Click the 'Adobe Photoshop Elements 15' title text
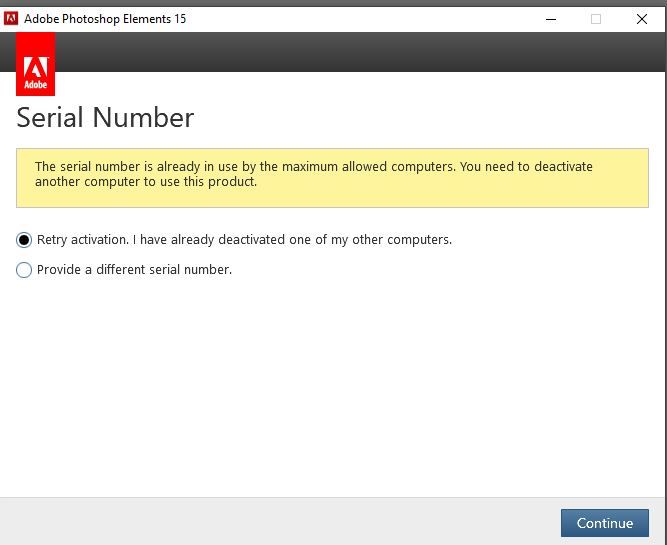The image size is (667, 545). click(105, 19)
